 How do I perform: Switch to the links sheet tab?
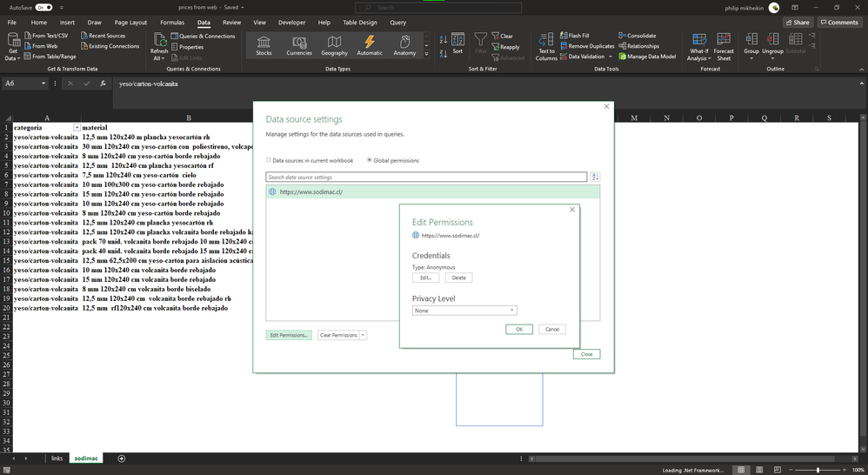[x=57, y=458]
